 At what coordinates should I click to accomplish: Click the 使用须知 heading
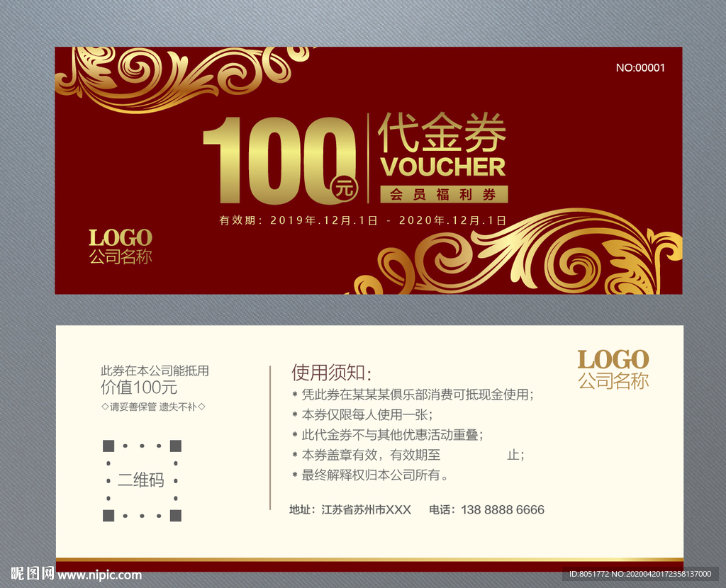(x=332, y=373)
